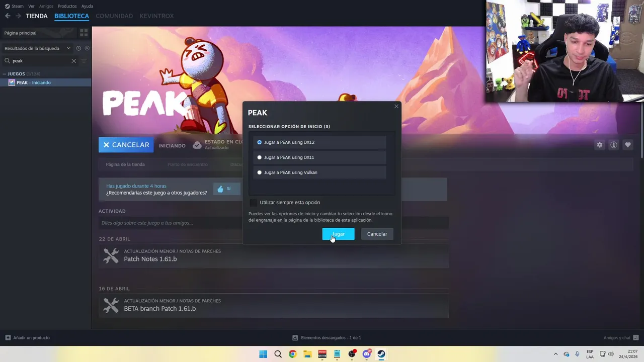Open 'Patch Notes 1.61.b' update
This screenshot has height=362, width=644.
click(x=150, y=259)
